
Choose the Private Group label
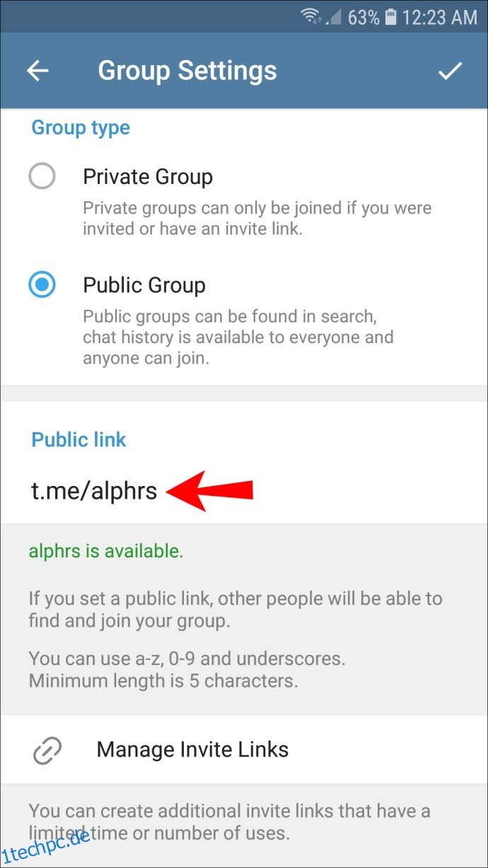148,176
